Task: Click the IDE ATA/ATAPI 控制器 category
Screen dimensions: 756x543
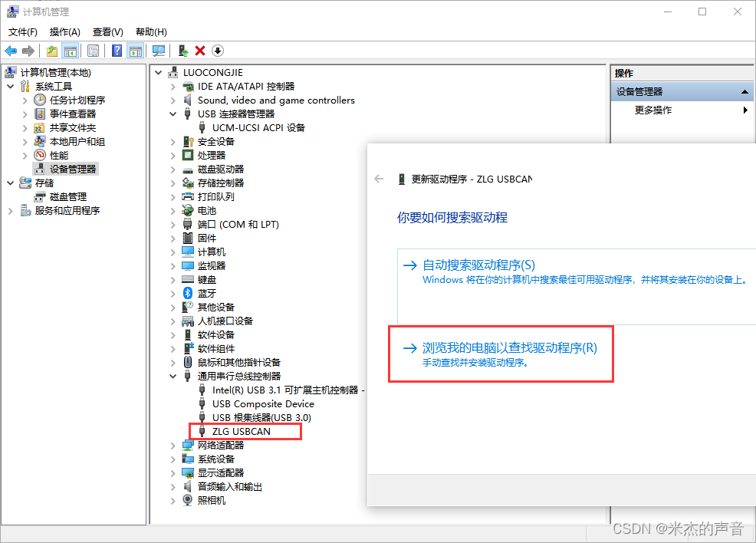Action: pyautogui.click(x=246, y=87)
